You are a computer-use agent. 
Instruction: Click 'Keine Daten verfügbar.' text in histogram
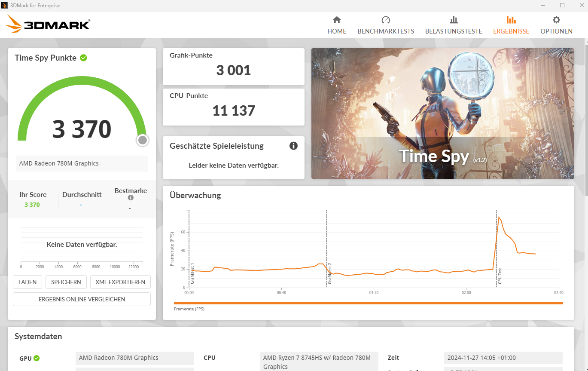point(82,244)
